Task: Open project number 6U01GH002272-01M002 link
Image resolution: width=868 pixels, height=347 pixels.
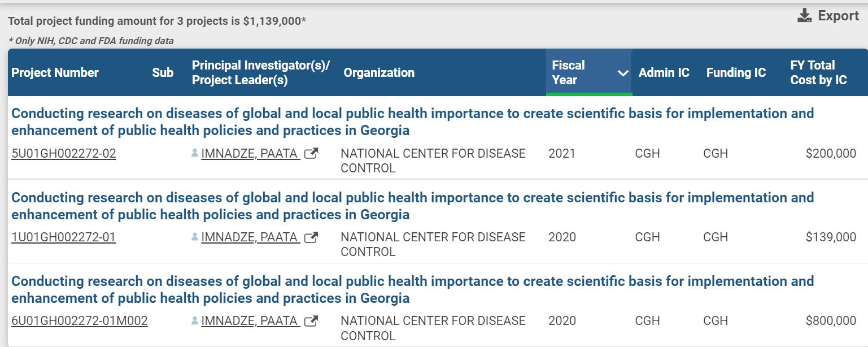Action: click(80, 321)
